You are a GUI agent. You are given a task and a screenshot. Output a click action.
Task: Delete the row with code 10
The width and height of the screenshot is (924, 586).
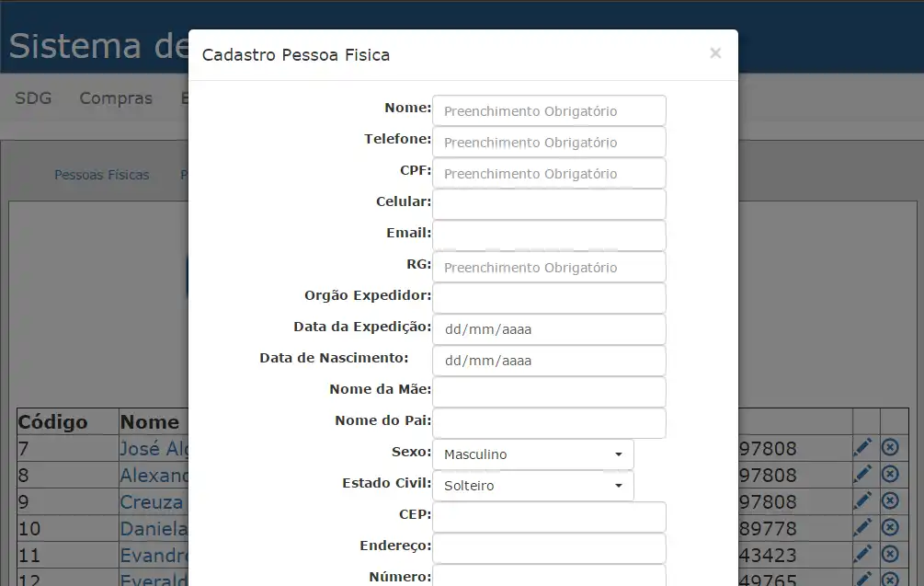coord(890,528)
